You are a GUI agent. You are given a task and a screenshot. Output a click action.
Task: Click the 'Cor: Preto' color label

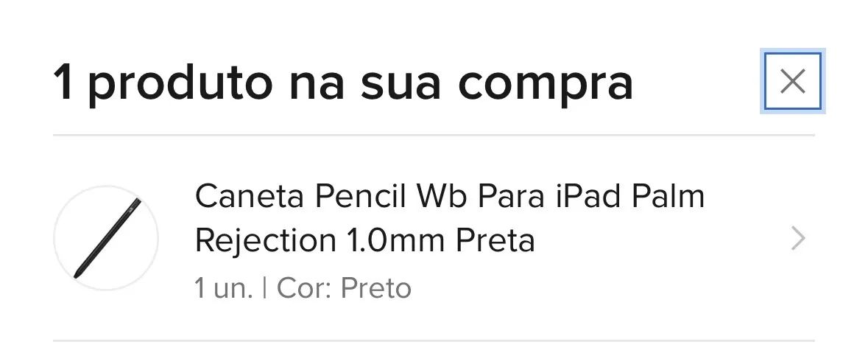[x=344, y=287]
